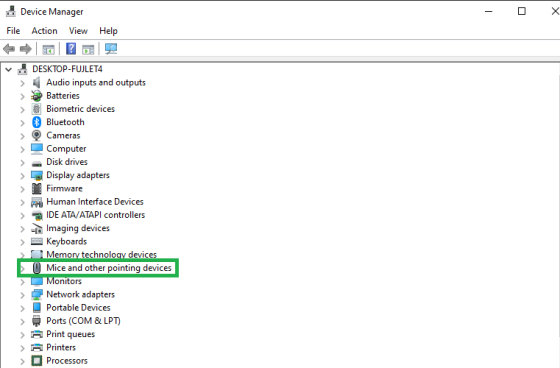Expand Mice and other pointing devices chevron
This screenshot has height=368, width=560.
coord(22,268)
